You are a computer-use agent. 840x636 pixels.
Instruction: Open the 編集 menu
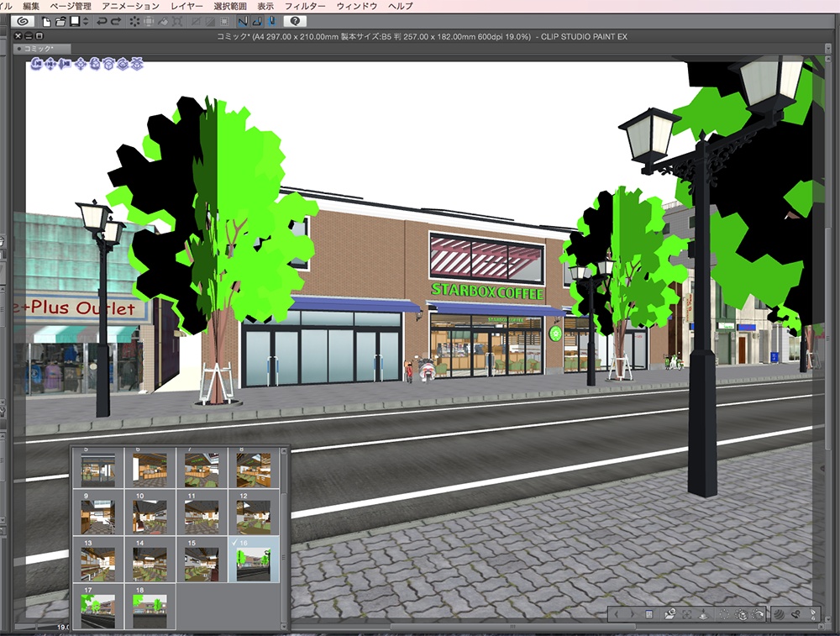coord(31,6)
